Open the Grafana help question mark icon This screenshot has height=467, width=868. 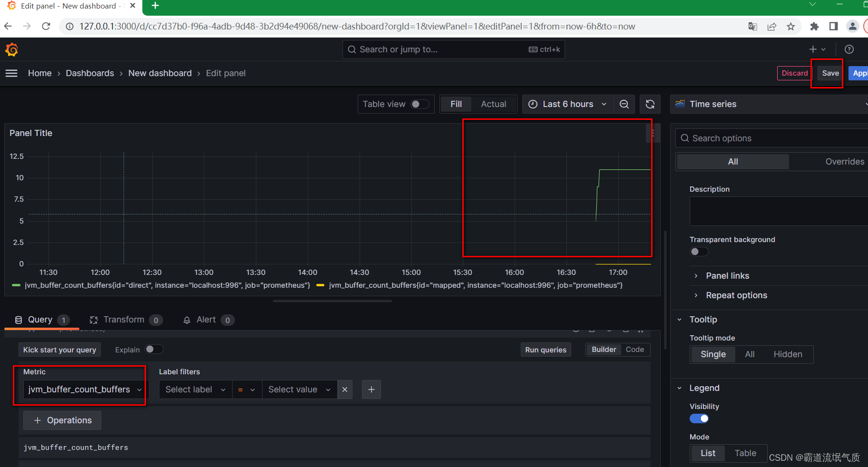coord(849,49)
